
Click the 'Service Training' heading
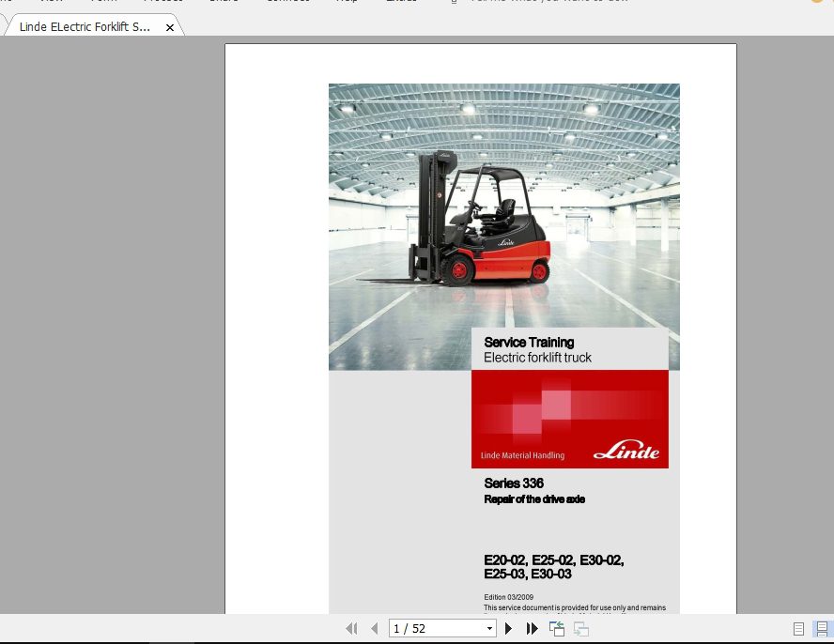tap(529, 343)
